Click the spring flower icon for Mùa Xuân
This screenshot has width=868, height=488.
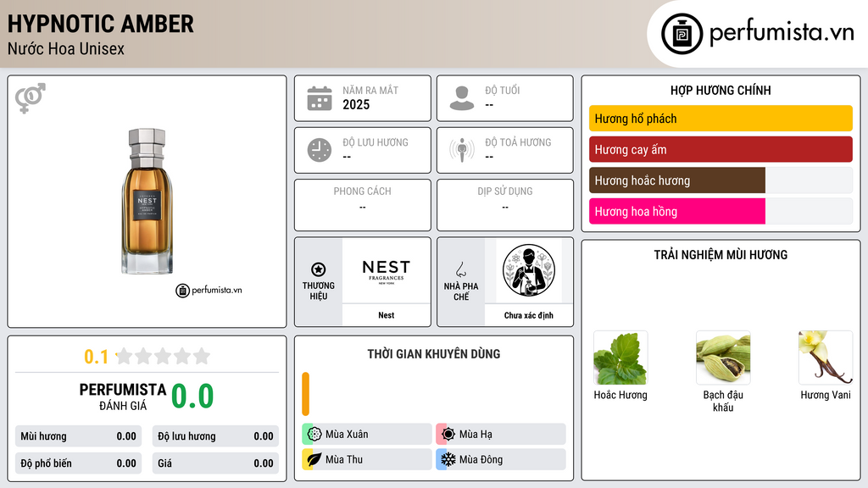point(314,434)
